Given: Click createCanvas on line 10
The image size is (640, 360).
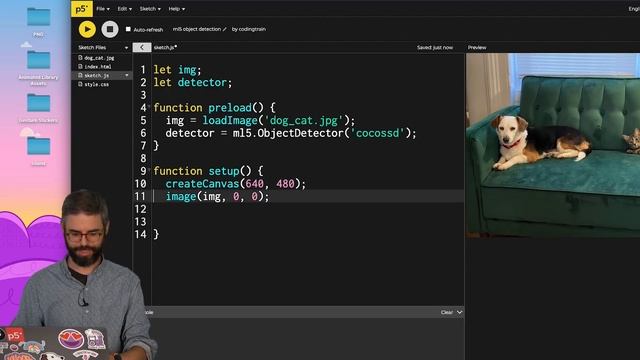Looking at the screenshot, I should tap(202, 184).
